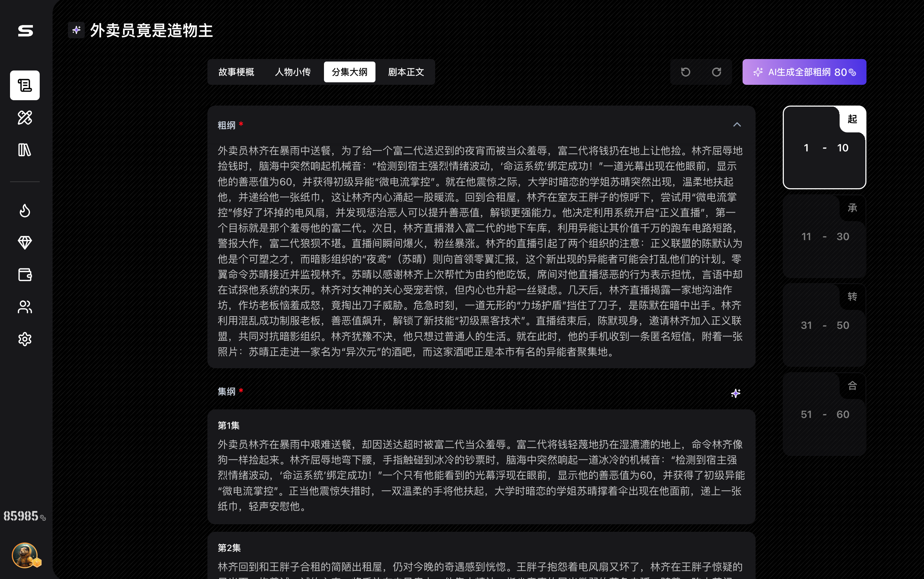This screenshot has width=924, height=579.
Task: Open the script scroll sidebar icon
Action: tap(25, 86)
